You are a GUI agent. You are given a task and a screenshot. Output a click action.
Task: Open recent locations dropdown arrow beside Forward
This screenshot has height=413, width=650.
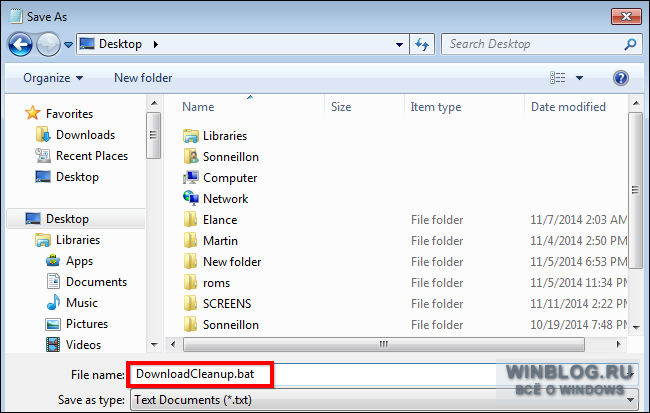pyautogui.click(x=68, y=44)
